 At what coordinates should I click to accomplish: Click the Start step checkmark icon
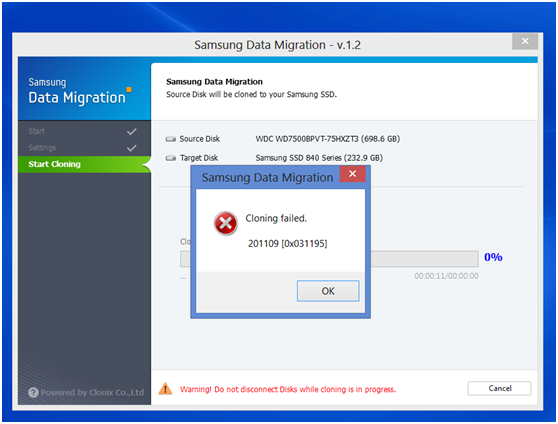pyautogui.click(x=132, y=132)
